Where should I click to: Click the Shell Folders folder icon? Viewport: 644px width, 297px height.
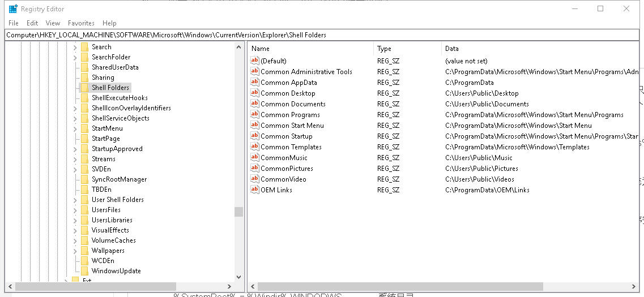click(84, 87)
